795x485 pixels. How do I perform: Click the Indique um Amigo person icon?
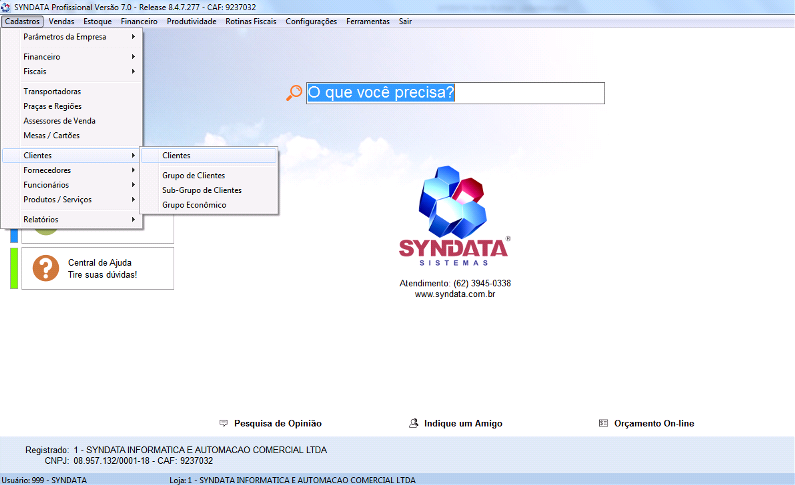414,423
